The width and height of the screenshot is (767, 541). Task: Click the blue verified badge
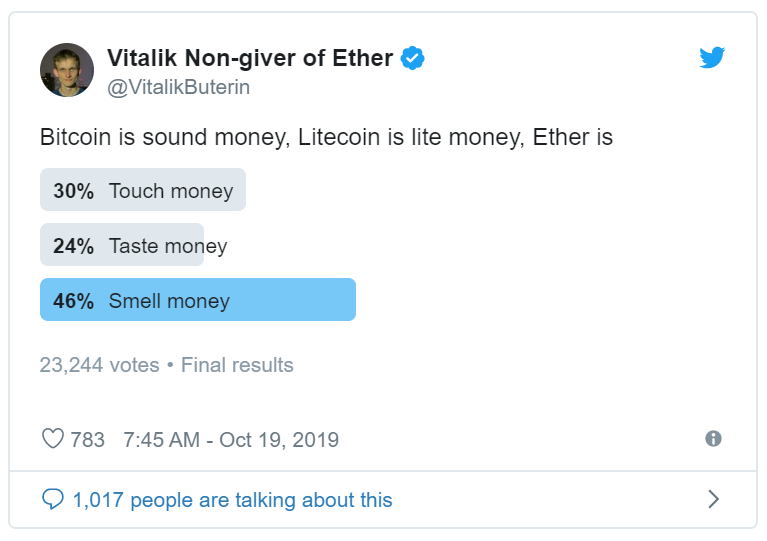[x=412, y=58]
